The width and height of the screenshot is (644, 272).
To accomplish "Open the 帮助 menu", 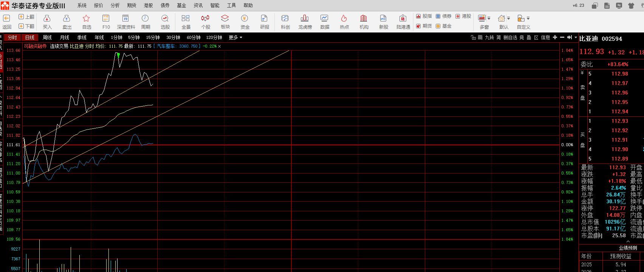I will [x=248, y=5].
